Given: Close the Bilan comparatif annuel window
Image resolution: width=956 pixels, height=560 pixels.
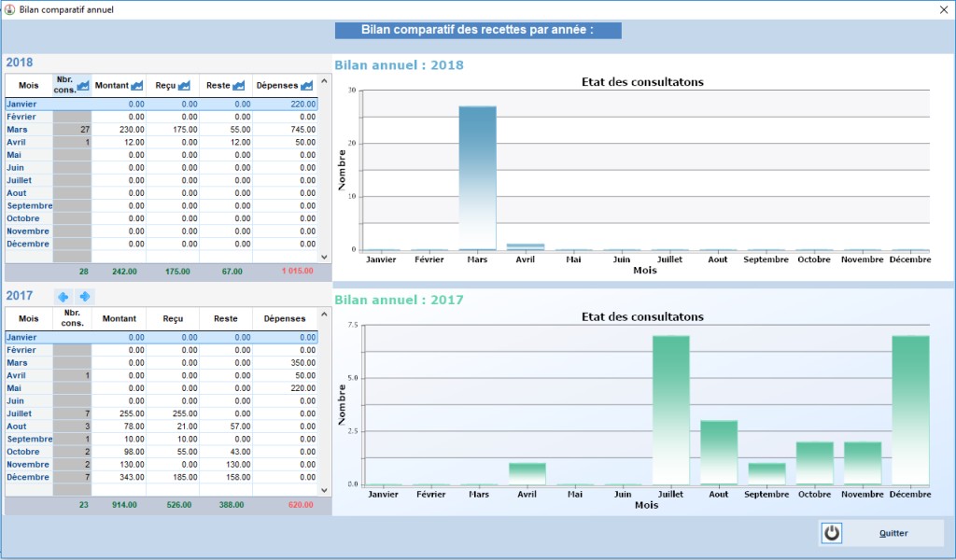Looking at the screenshot, I should tap(942, 9).
